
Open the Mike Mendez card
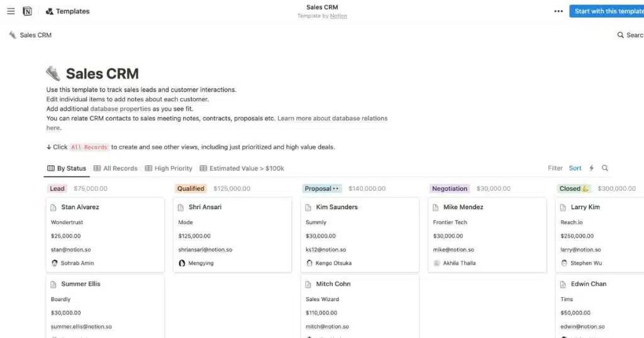click(487, 234)
